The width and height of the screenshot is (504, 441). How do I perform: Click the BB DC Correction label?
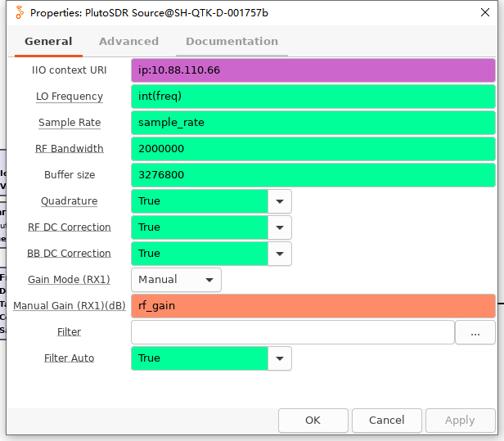(x=69, y=254)
